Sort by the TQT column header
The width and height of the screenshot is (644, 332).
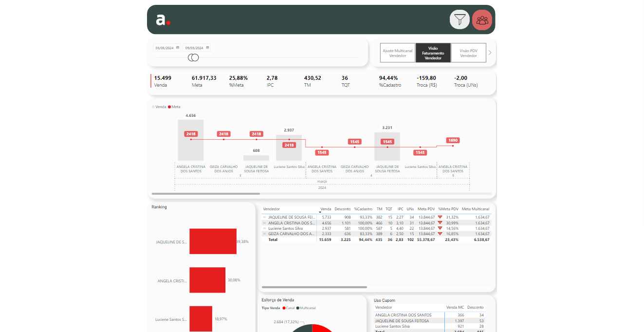[x=389, y=209]
